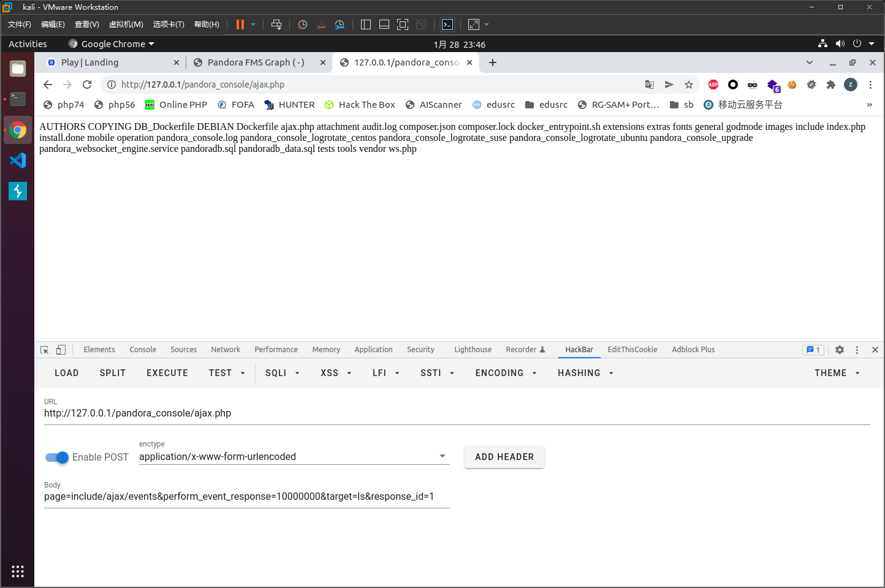The image size is (885, 588).
Task: Click the LOAD button in HackBar
Action: 67,373
